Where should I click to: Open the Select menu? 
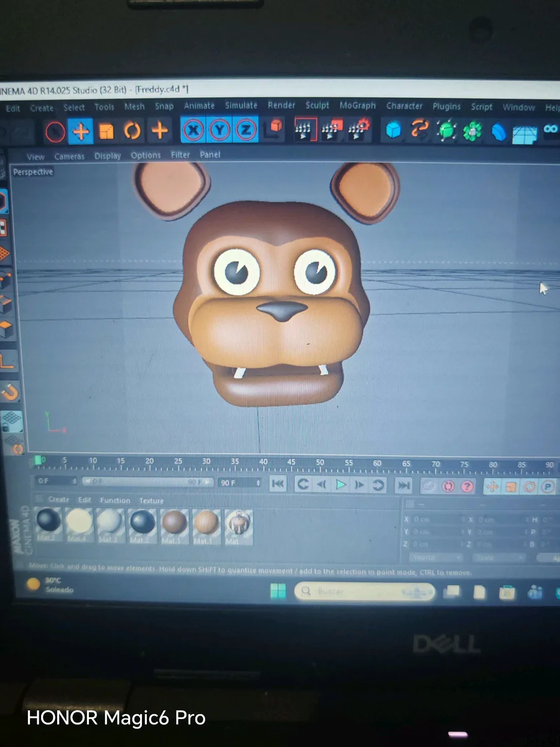coord(74,107)
